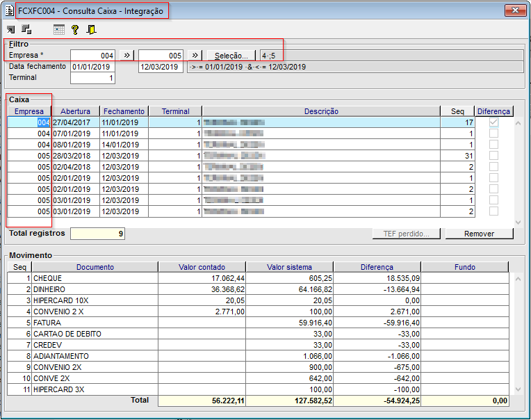Viewport: 531px width, 420px height.
Task: Click the Remover button
Action: [x=479, y=234]
